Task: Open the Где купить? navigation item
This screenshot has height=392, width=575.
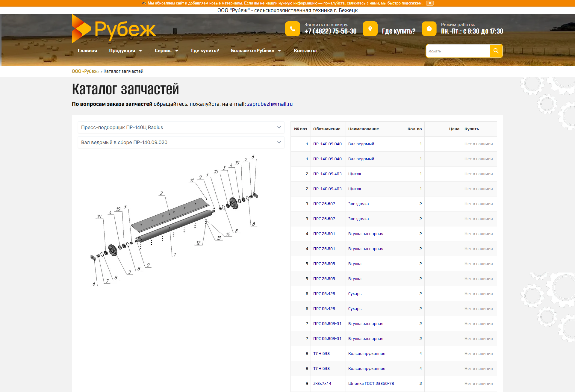Action: tap(205, 51)
